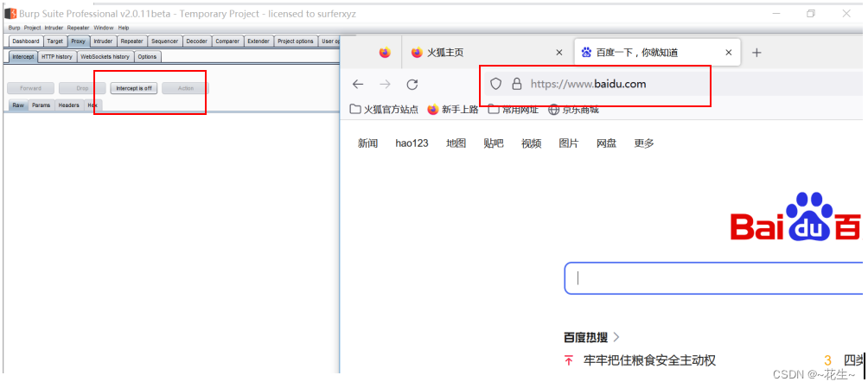Open the WebSockets history sub-tab
Image resolution: width=868 pixels, height=388 pixels.
[x=105, y=56]
